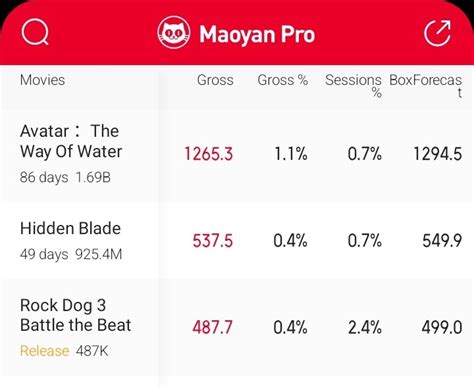Select Rock Dog 3's forecast 499.0

click(442, 327)
